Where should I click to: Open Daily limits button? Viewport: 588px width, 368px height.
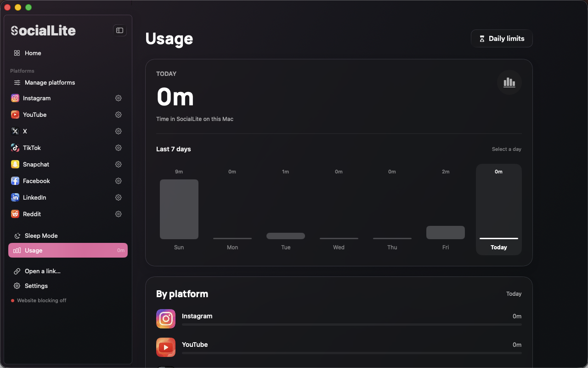point(502,39)
